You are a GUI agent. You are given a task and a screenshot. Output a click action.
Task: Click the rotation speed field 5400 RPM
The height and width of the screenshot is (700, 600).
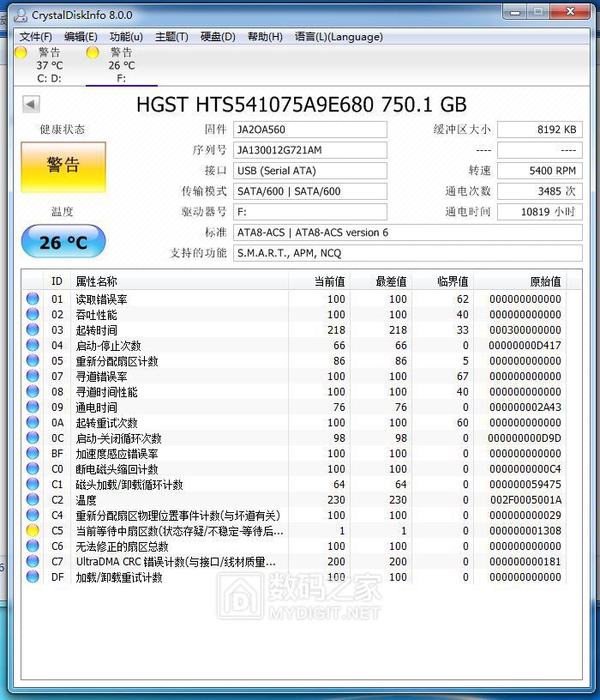click(540, 171)
